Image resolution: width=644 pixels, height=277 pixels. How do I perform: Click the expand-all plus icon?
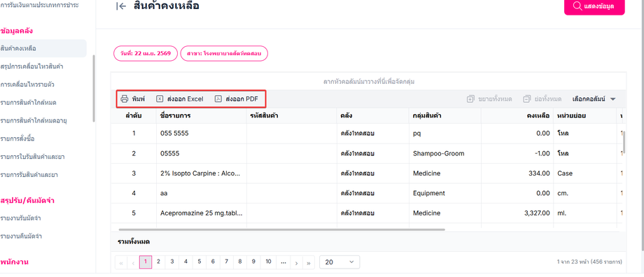[x=470, y=99]
